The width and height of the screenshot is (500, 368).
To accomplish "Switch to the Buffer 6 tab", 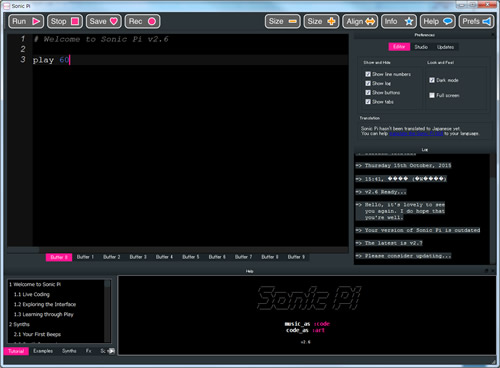I will 217,257.
